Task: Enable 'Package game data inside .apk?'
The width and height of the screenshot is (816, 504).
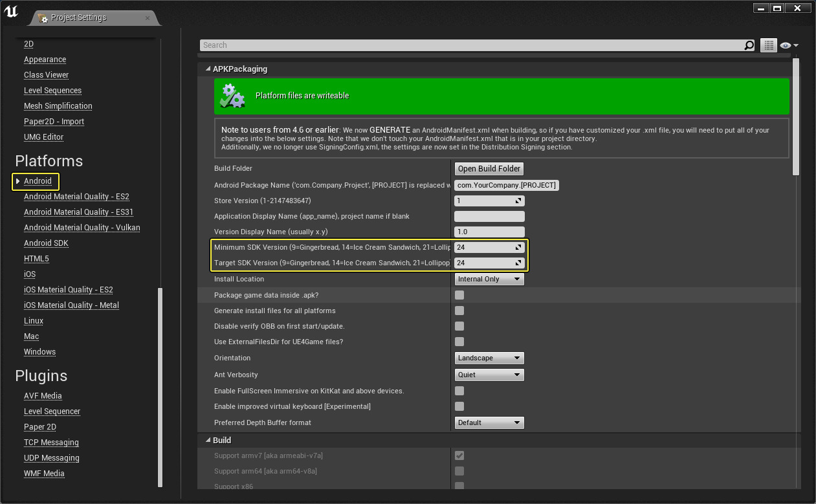Action: [459, 295]
